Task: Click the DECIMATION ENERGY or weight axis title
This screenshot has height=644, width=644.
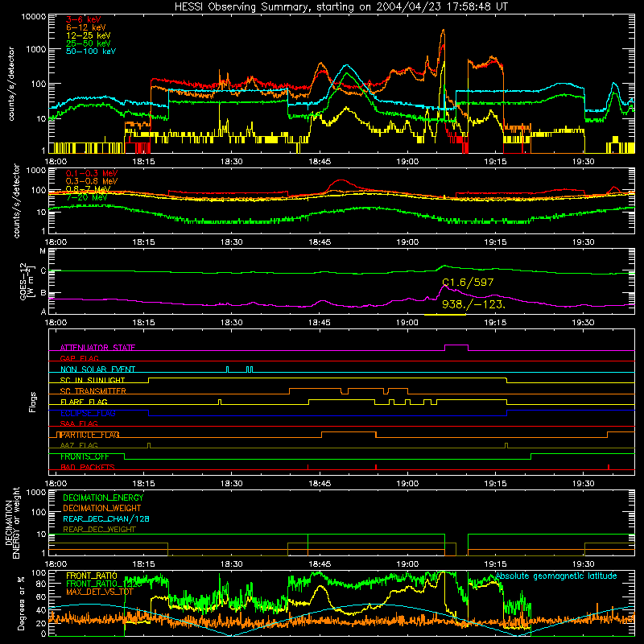Action: click(12, 522)
